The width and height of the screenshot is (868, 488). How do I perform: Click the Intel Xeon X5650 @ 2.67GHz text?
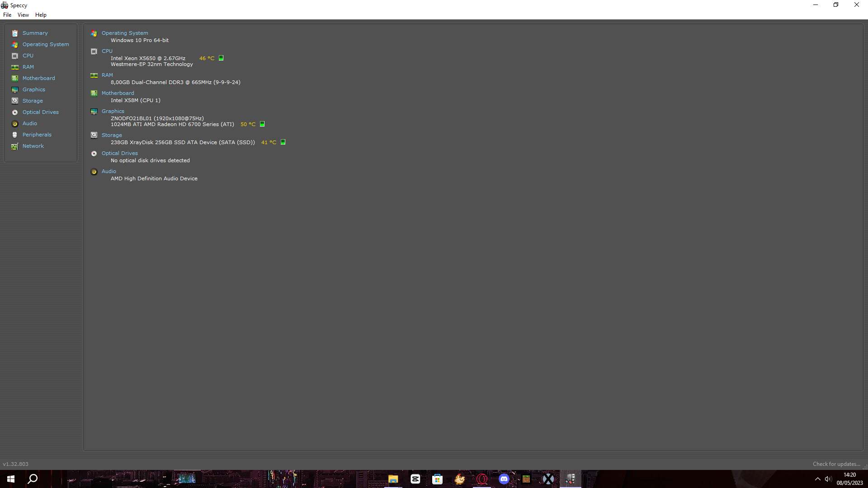[x=148, y=58]
